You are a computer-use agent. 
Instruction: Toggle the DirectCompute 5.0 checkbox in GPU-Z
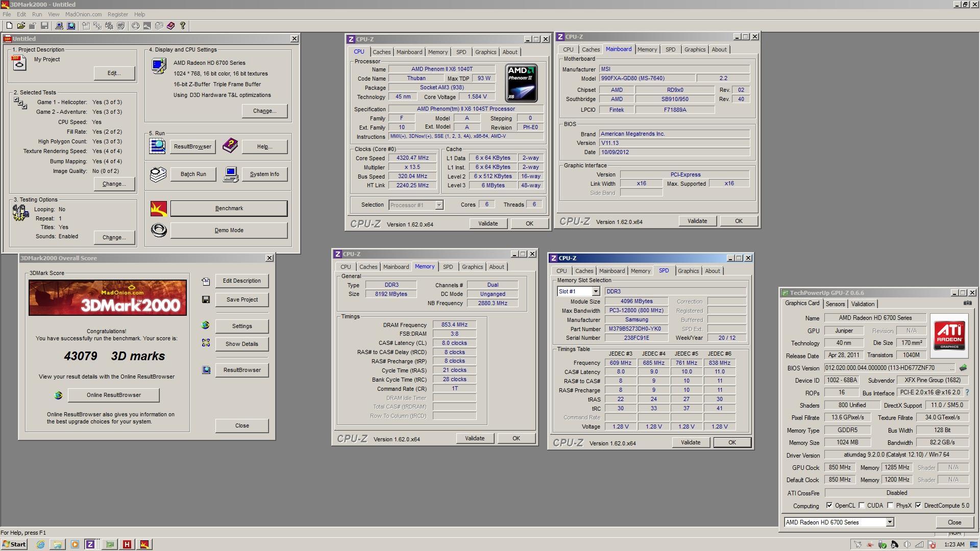point(918,506)
